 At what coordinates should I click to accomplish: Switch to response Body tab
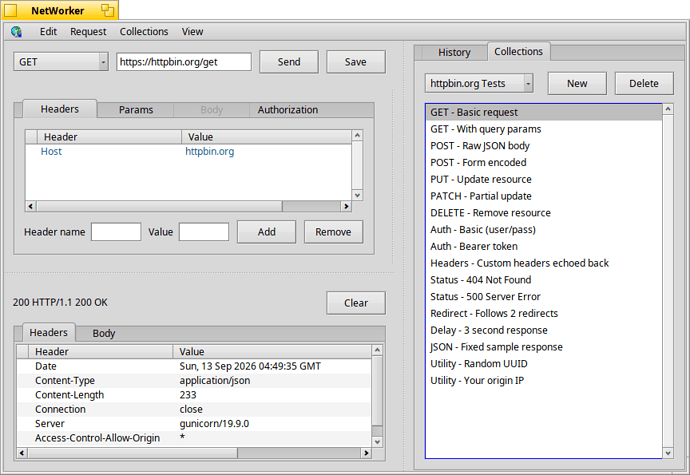[104, 333]
